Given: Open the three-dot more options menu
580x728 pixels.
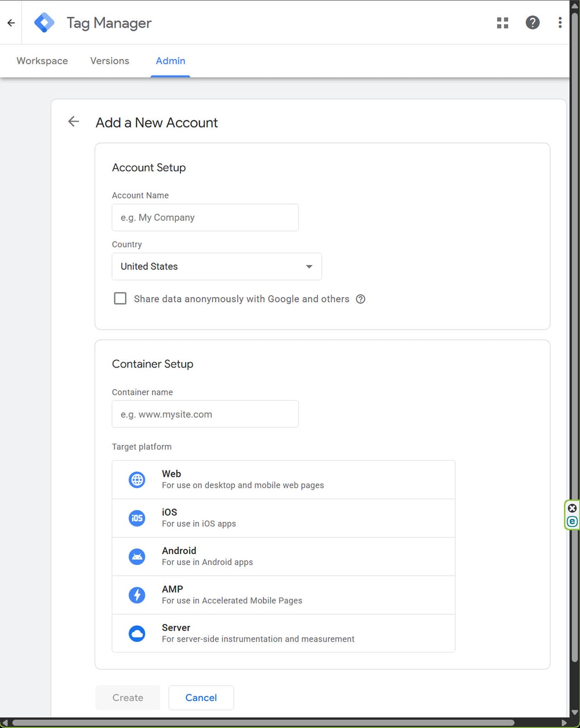Looking at the screenshot, I should pyautogui.click(x=560, y=23).
